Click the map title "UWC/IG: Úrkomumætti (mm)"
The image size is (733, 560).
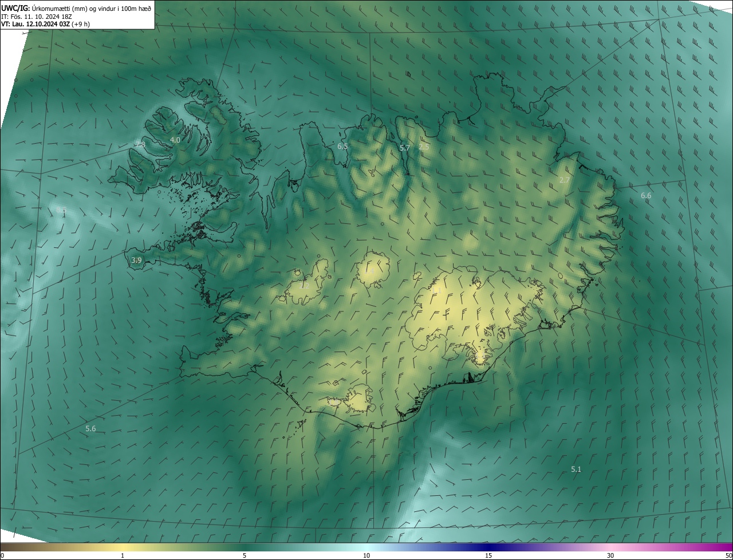point(44,8)
